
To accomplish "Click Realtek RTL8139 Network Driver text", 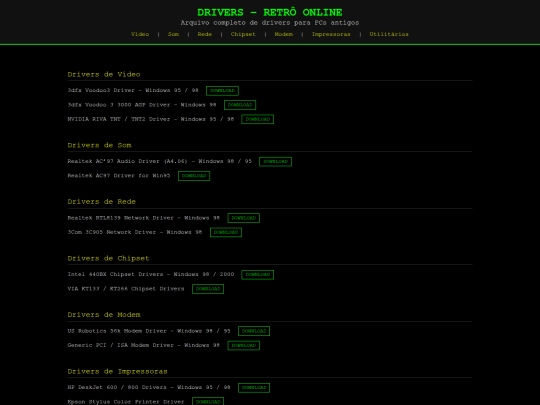I will (144, 218).
